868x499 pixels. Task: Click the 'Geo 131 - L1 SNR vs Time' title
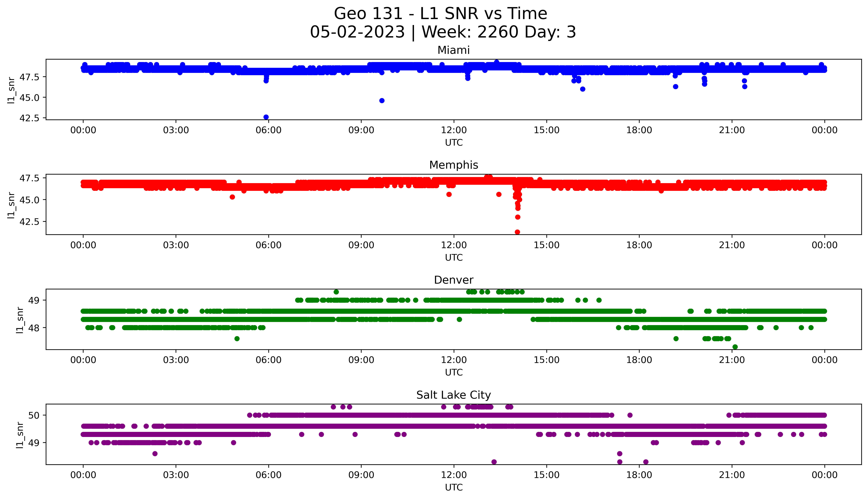click(440, 14)
